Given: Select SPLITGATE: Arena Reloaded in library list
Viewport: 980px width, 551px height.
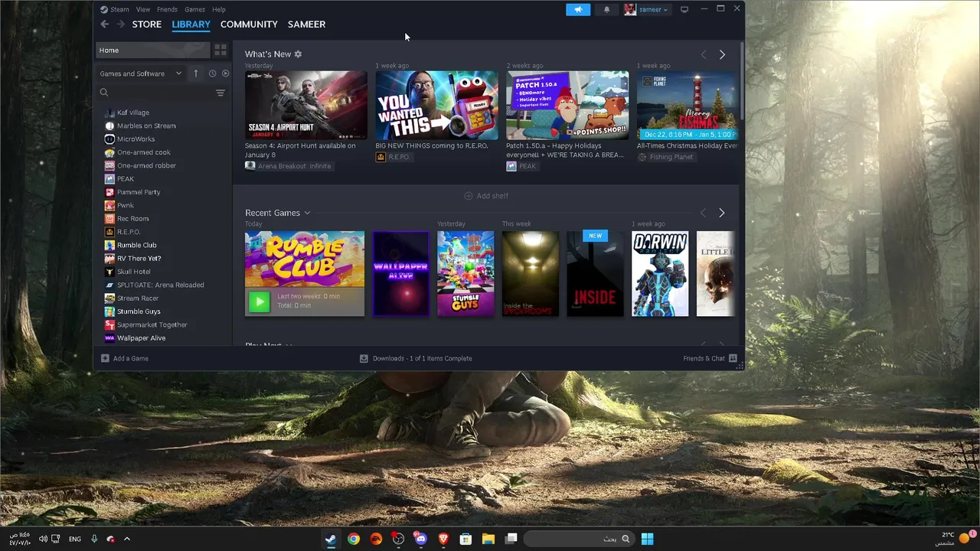Looking at the screenshot, I should click(x=160, y=285).
